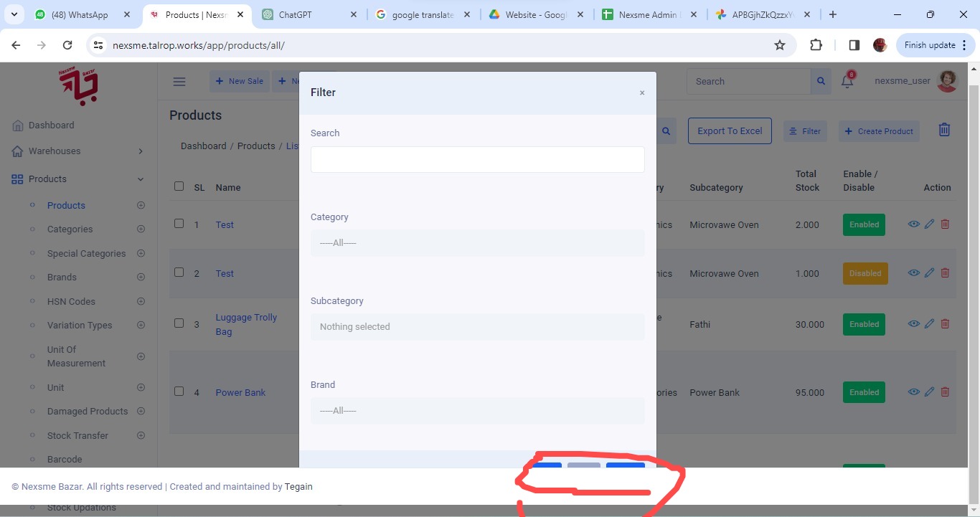Click the bulk delete trash icon
980x517 pixels.
944,130
